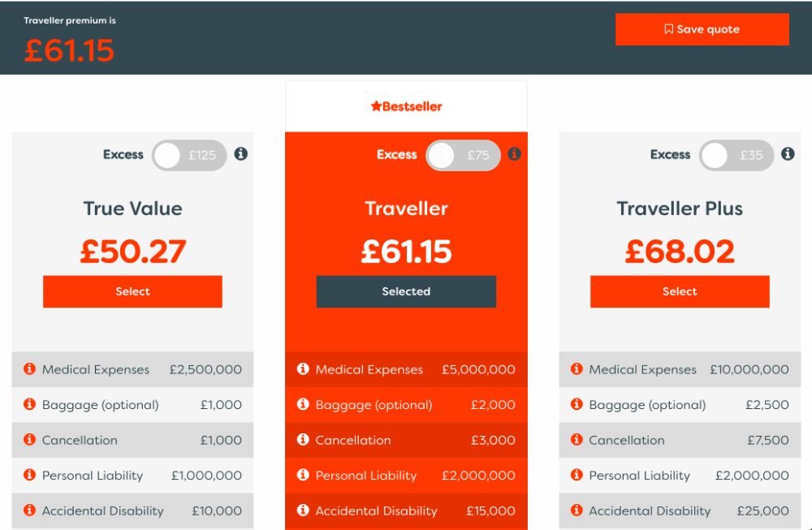Screen dimensions: 812x530
Task: Open info for True Value baggage cover
Action: (x=28, y=404)
